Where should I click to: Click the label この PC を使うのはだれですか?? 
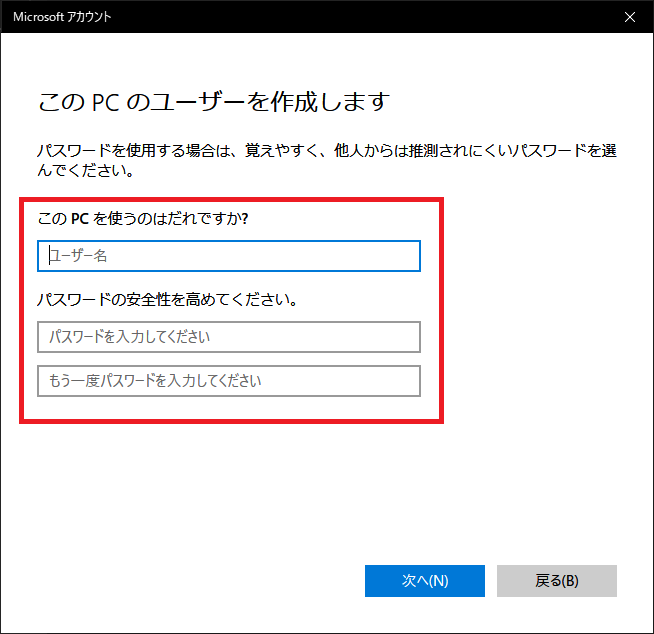(x=143, y=218)
